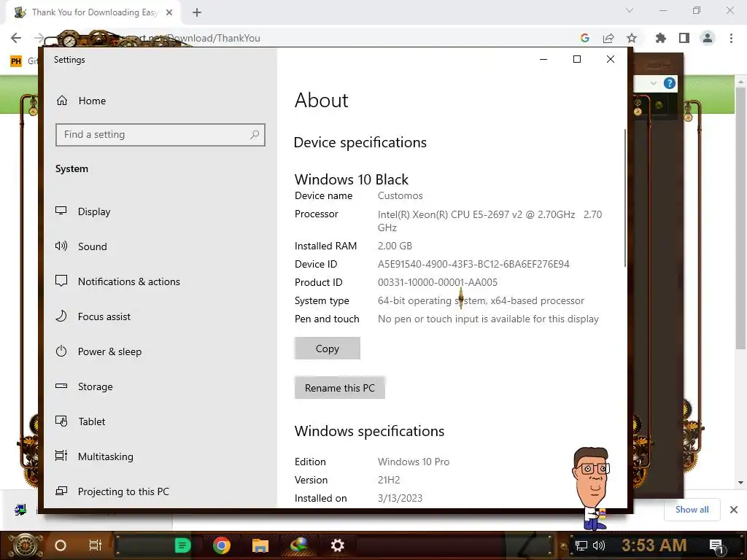Close the Thank You for Downloading tab

[x=169, y=12]
